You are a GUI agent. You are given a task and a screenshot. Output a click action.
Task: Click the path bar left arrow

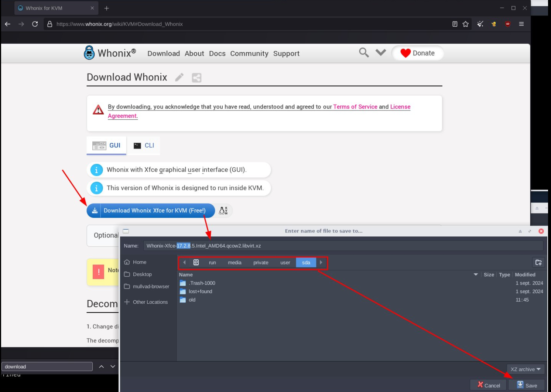184,262
